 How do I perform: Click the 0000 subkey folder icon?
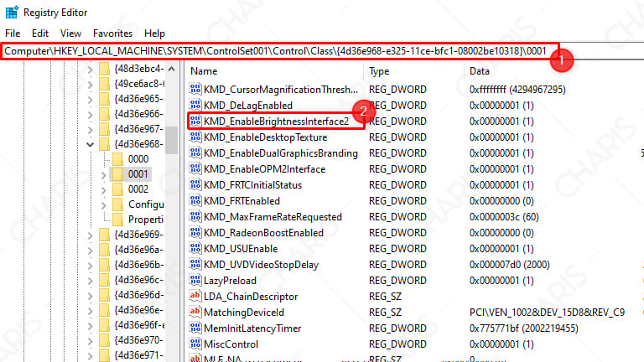point(117,158)
